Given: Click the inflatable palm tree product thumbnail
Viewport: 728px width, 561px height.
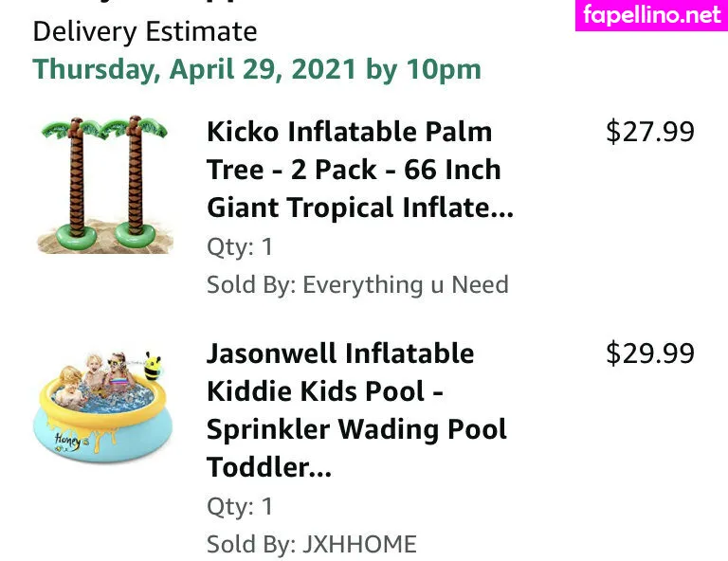Looking at the screenshot, I should tap(104, 184).
